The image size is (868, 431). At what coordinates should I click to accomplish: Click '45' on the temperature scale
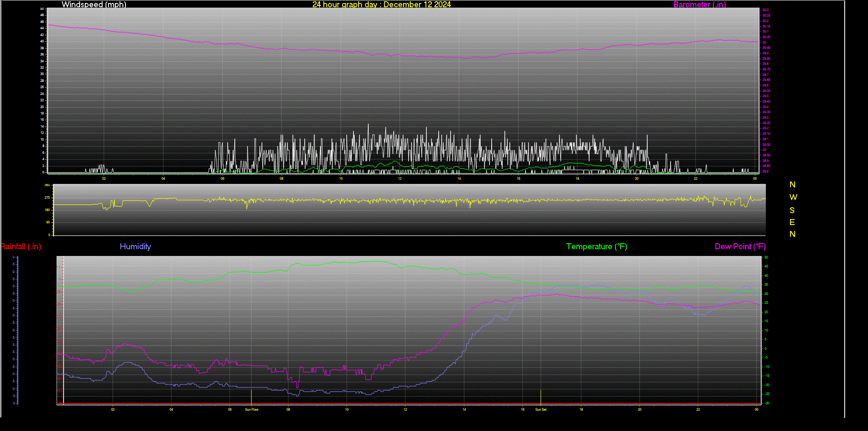(766, 267)
